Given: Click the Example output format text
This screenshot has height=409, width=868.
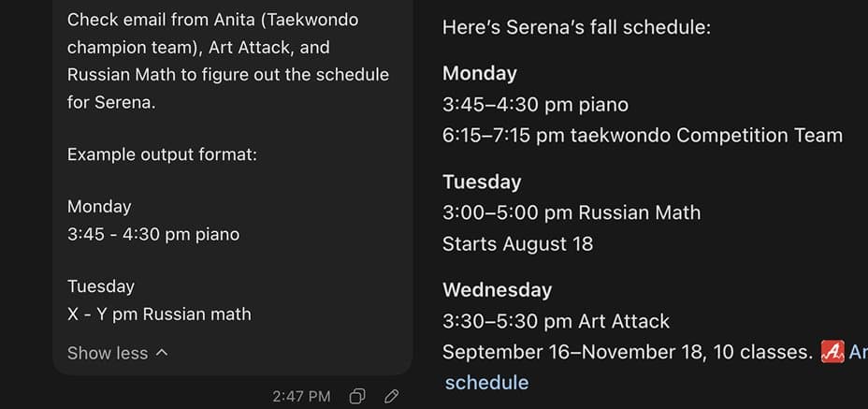Looking at the screenshot, I should click(x=162, y=154).
